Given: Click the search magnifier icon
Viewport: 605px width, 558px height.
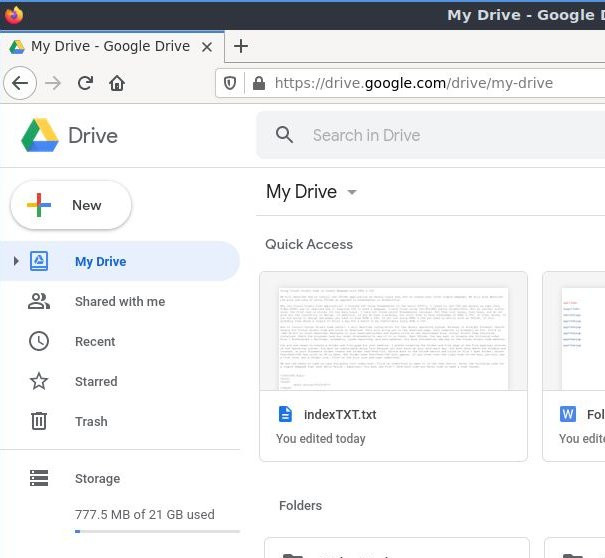Looking at the screenshot, I should [x=285, y=135].
